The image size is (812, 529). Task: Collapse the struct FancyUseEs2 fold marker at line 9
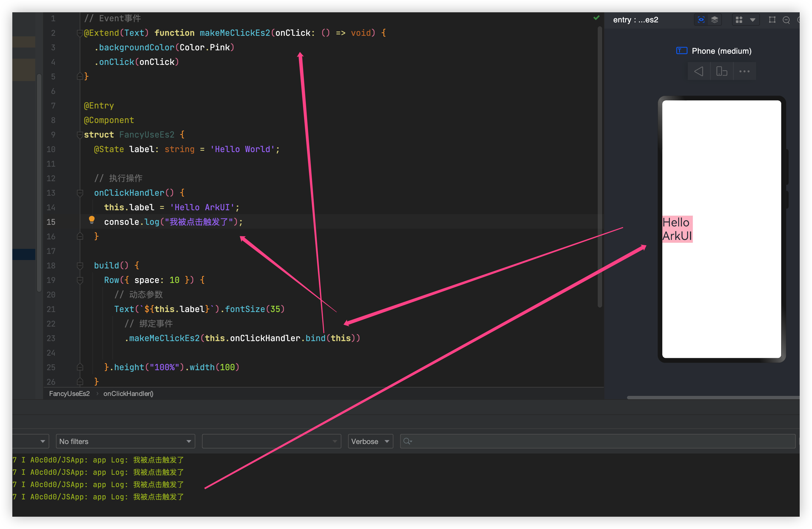[80, 135]
